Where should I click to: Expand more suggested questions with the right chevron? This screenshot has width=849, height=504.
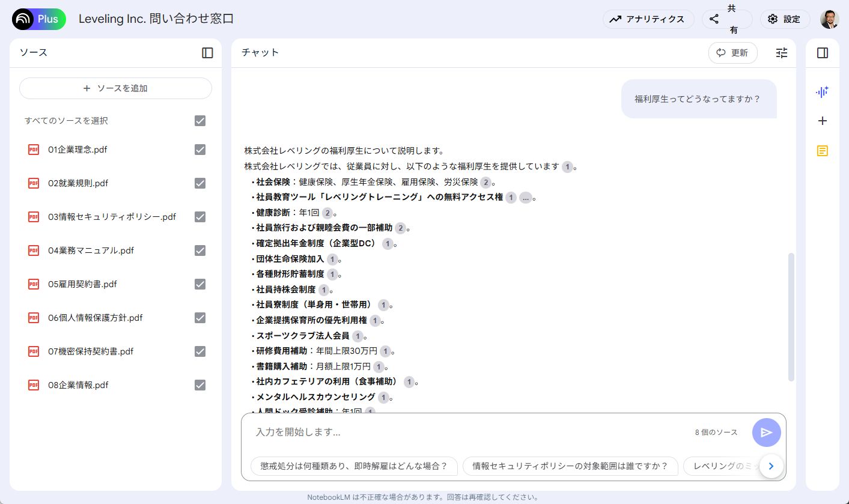coord(771,466)
